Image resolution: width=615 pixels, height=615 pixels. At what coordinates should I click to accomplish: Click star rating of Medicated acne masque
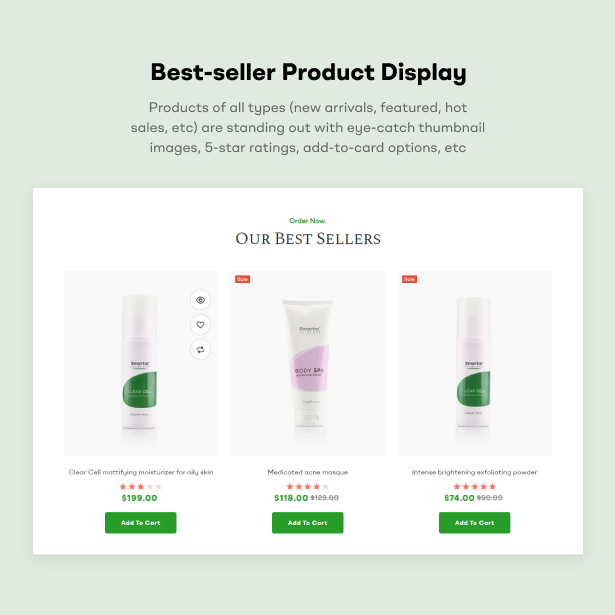[x=308, y=487]
